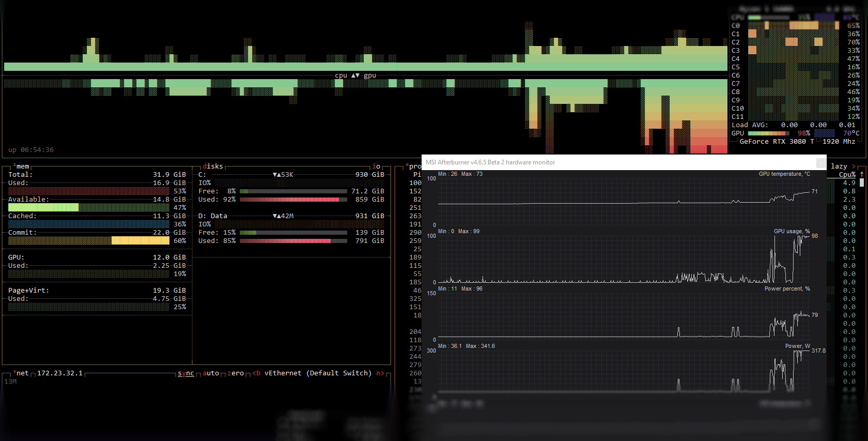The image size is (868, 441).
Task: Click the process list scrollbar thumb
Action: tap(862, 183)
